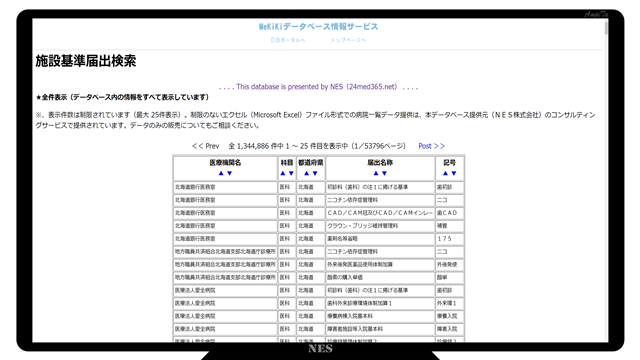
Task: Sort 記号 column descending with down arrow
Action: (x=453, y=173)
